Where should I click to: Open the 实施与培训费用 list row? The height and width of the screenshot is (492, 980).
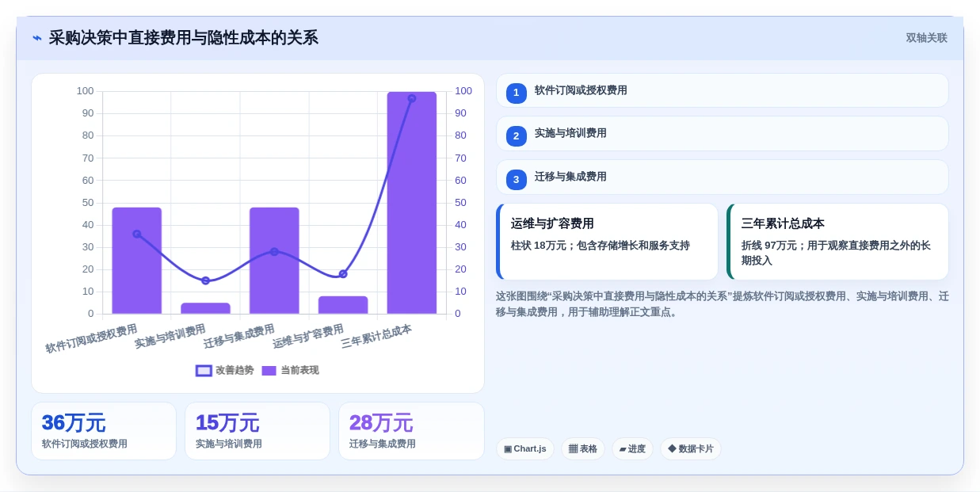pos(722,133)
